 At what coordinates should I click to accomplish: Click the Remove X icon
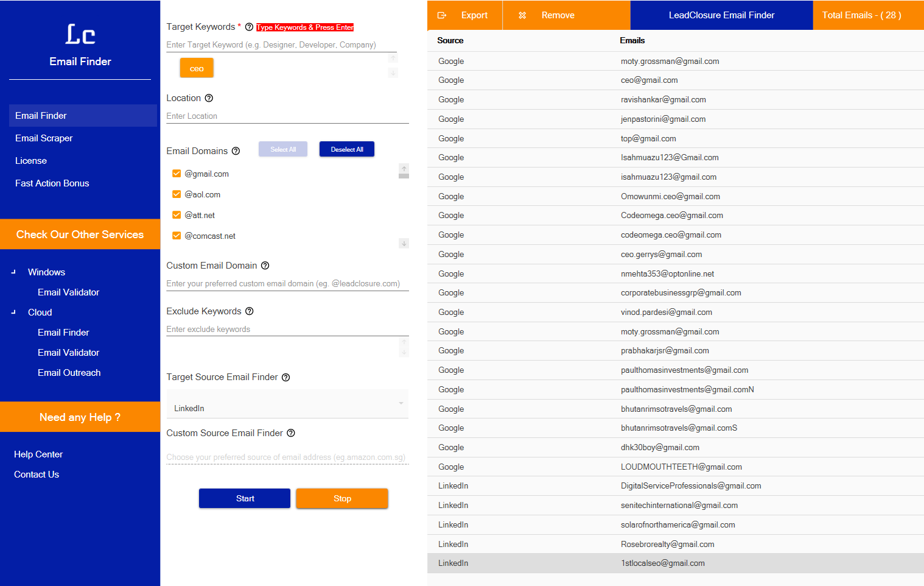[522, 15]
